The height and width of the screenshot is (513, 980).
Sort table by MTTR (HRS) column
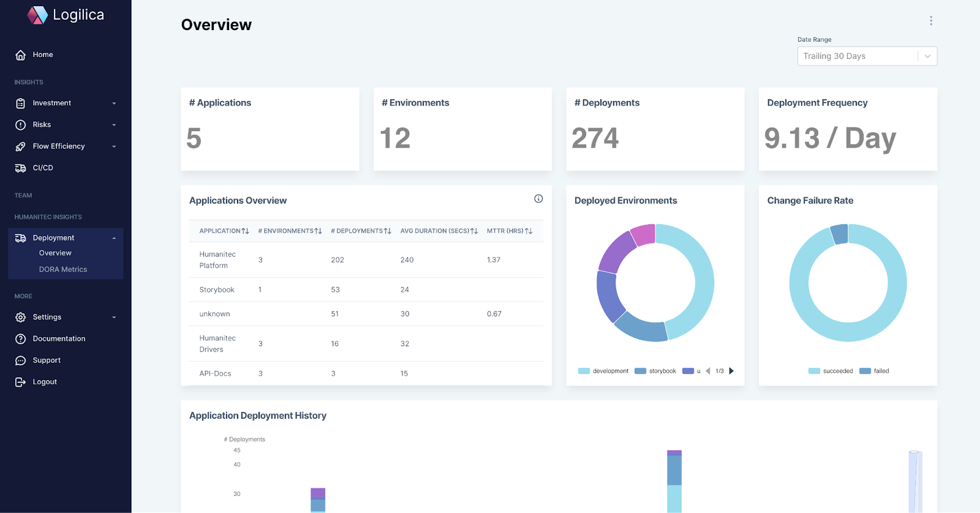point(509,231)
